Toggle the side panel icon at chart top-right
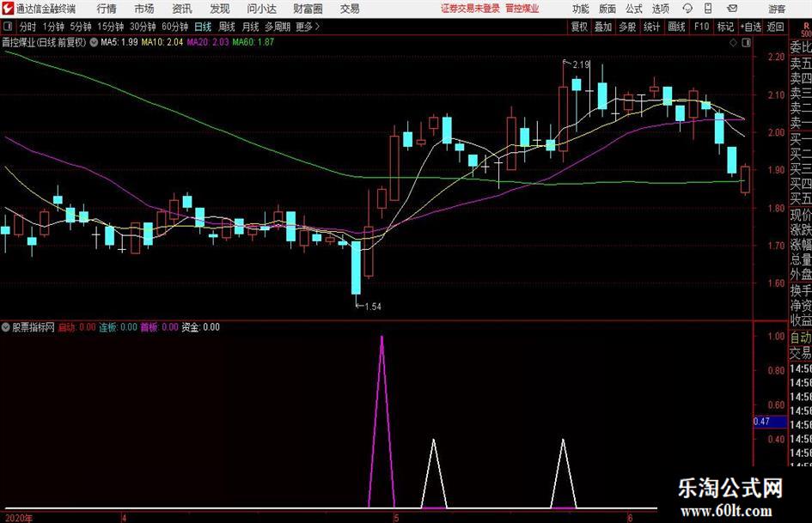The image size is (812, 523). pyautogui.click(x=746, y=43)
